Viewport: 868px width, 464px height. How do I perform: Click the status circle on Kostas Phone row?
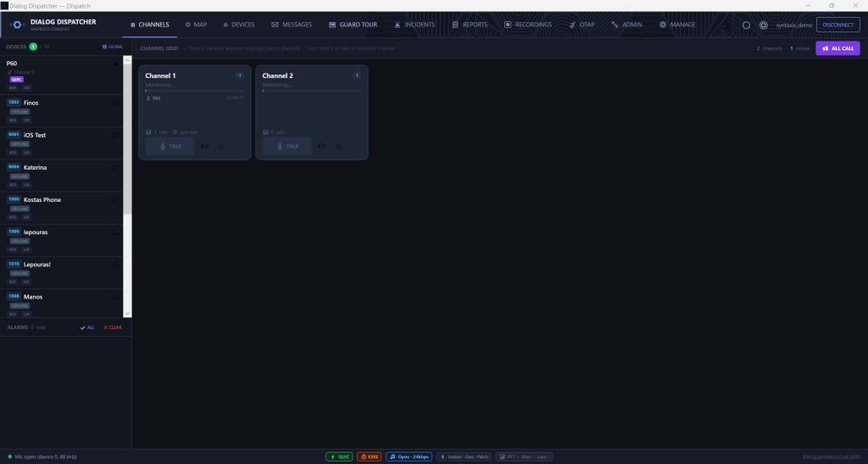[115, 200]
